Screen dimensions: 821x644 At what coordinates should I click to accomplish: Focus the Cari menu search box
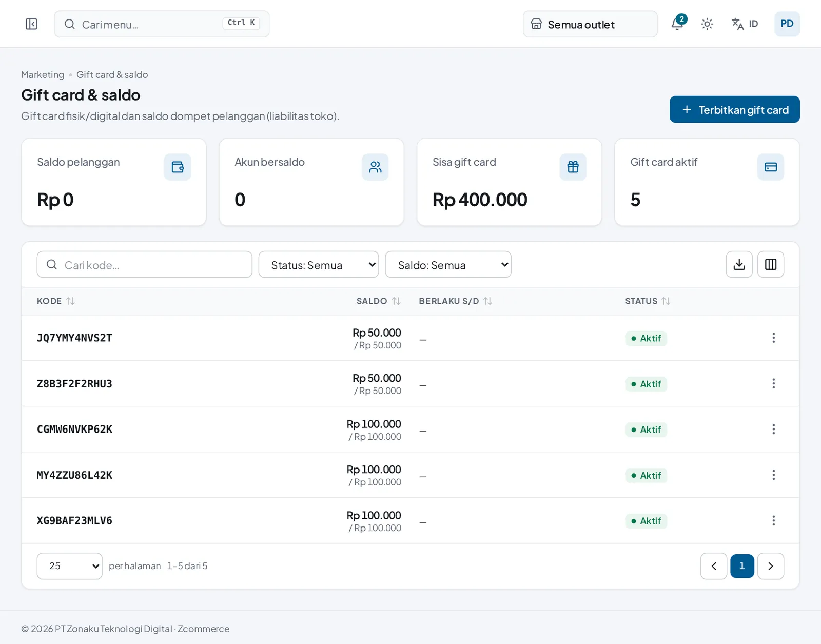162,24
